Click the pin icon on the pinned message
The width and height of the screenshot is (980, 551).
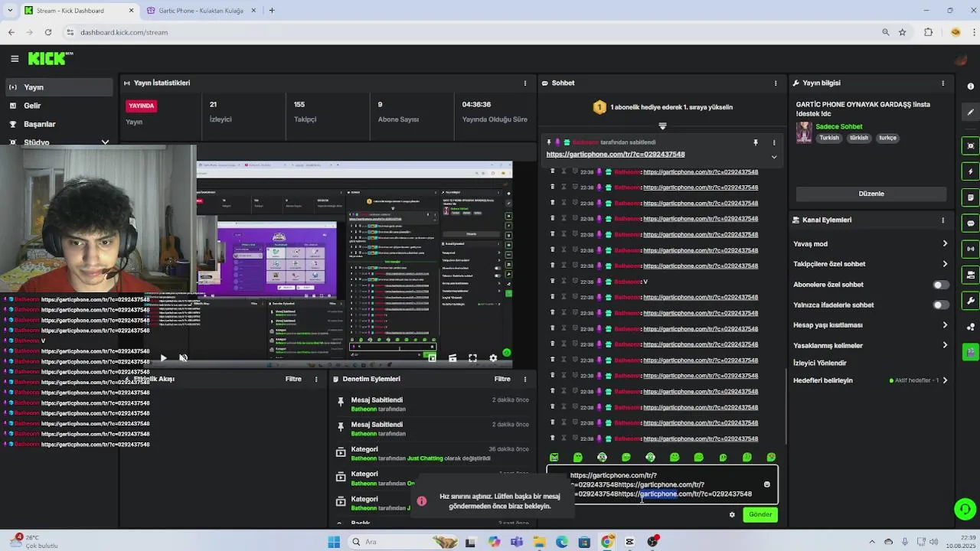[x=756, y=142]
